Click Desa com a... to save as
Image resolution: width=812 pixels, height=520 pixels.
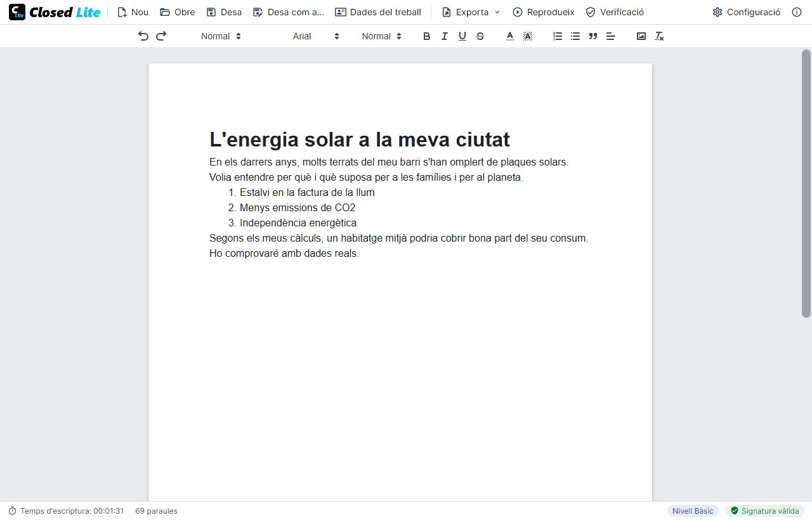(x=289, y=12)
